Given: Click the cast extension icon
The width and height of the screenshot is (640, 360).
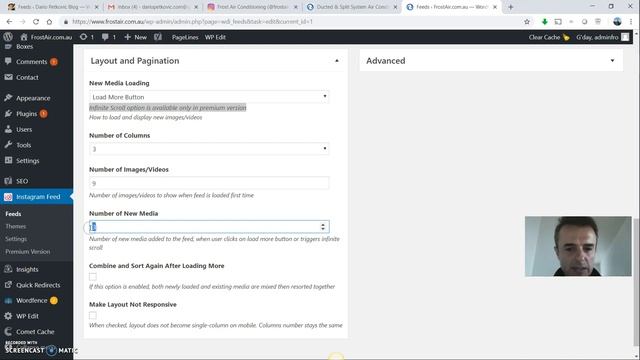Looking at the screenshot, I should [558, 22].
